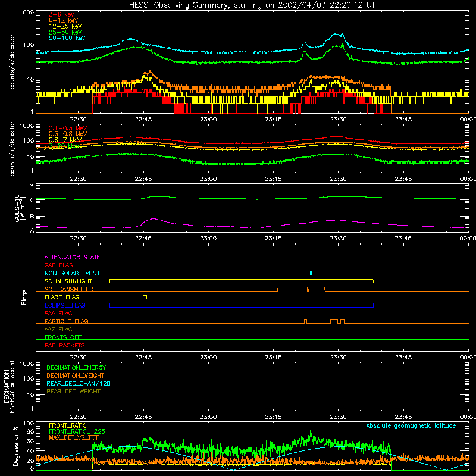Select the ATTENUATOR_STATE flag label
The image size is (476, 476).
72,257
